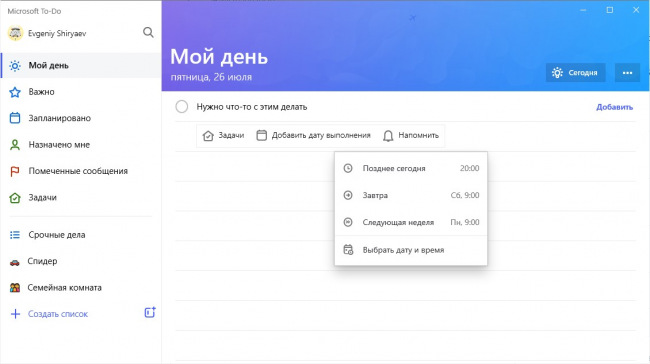Click the clock icon for Позднее сегодня
The image size is (650, 364).
348,168
